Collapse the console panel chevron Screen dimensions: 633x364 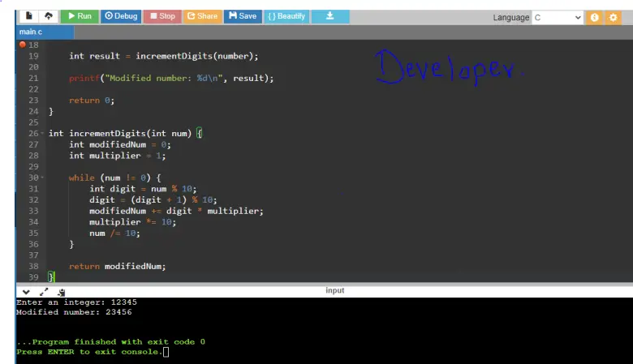tap(26, 292)
